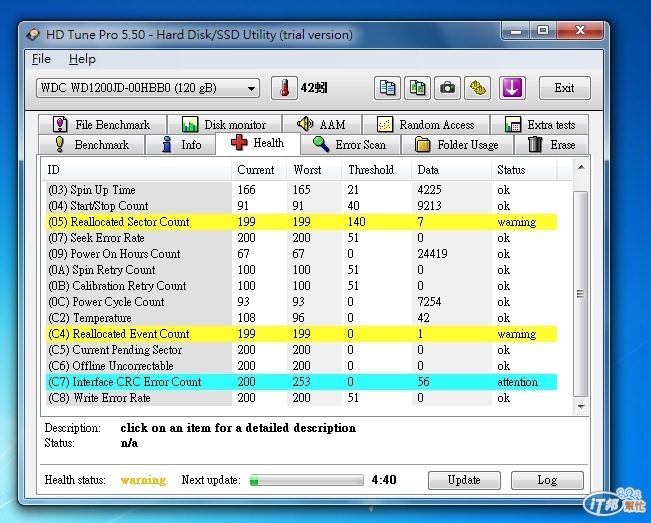Select the (C7) Interface CRC Error Count row
Screen dimensions: 651x523
click(x=301, y=382)
